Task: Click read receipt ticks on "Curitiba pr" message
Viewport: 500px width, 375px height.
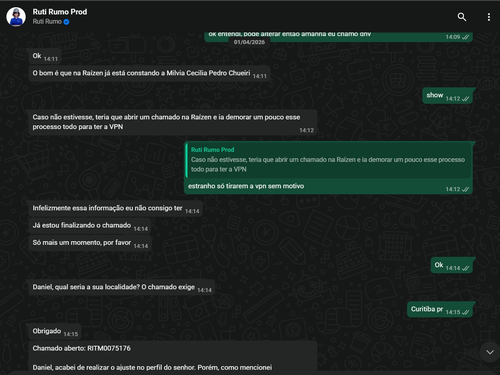Action: (466, 312)
